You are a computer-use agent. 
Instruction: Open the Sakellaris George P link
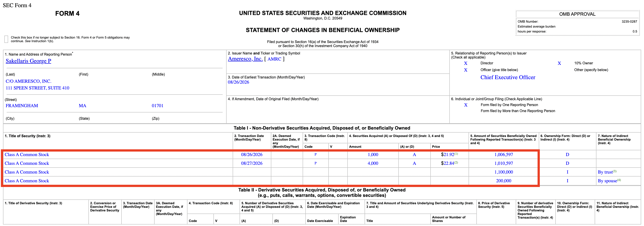coord(28,61)
